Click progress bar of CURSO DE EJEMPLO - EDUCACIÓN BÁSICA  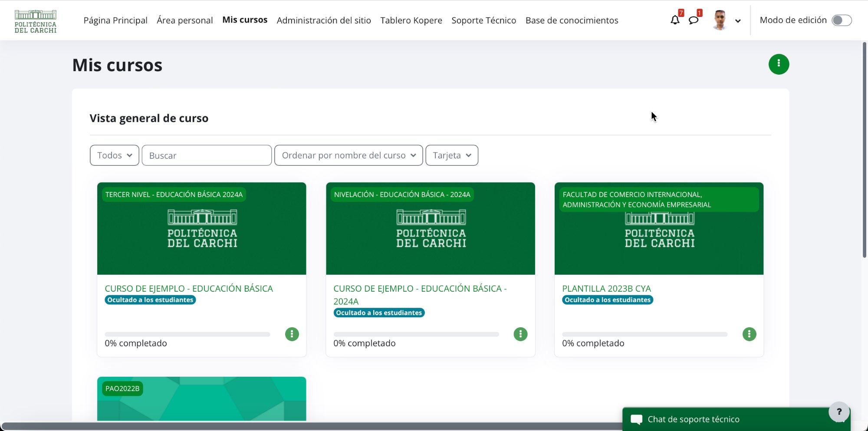coord(187,334)
